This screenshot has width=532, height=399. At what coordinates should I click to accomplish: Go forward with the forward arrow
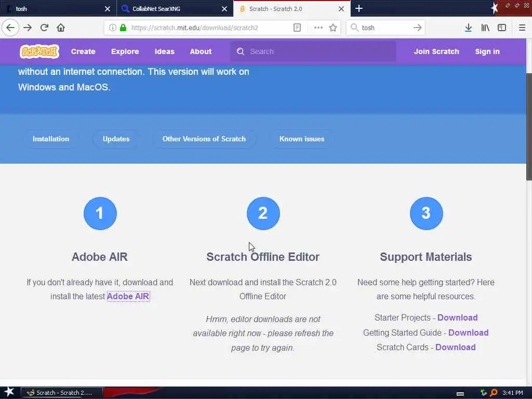(x=28, y=28)
